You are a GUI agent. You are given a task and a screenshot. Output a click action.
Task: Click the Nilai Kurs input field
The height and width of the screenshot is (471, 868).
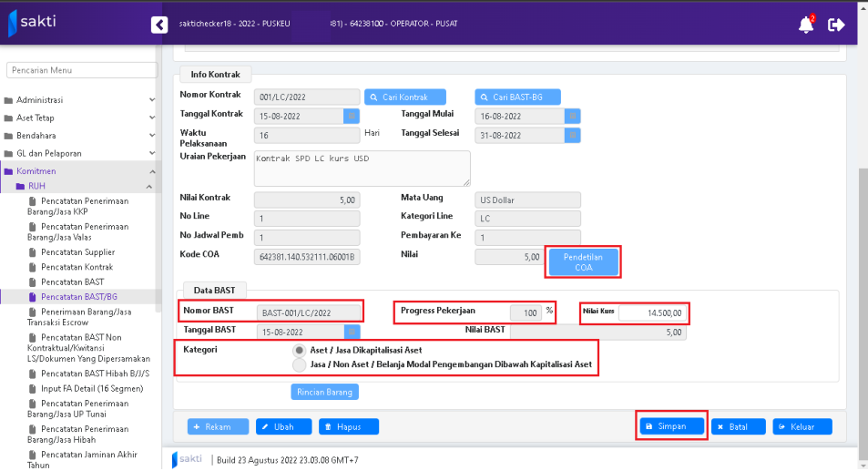[x=651, y=312]
